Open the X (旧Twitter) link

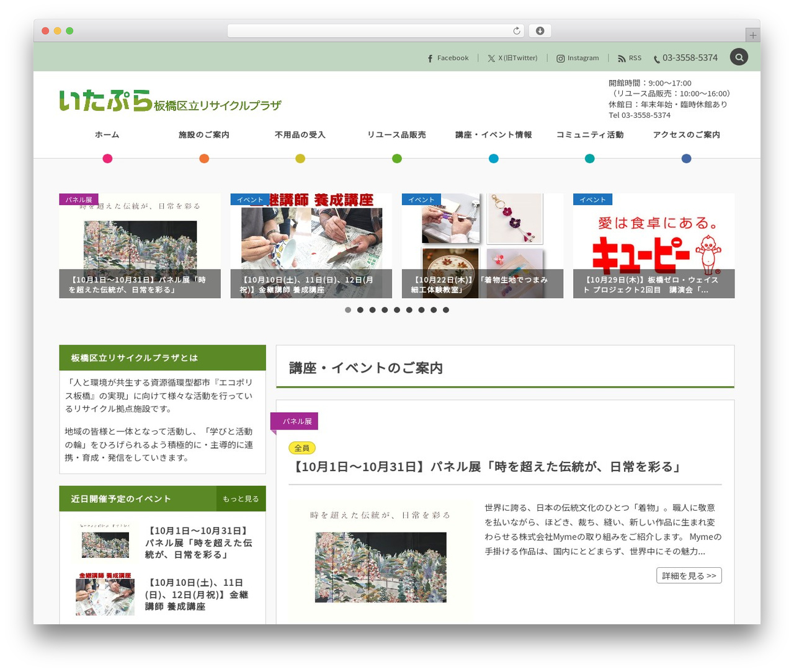(x=512, y=58)
